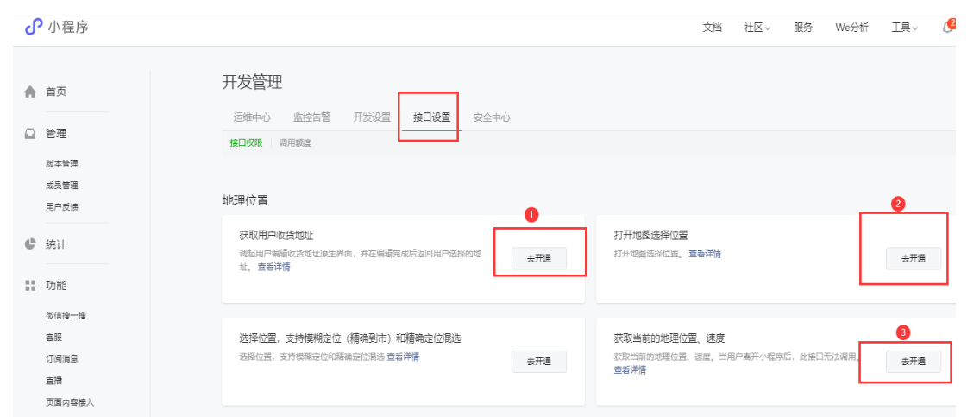Click 去开通 for 获取用户收货地址
Viewport: 980px width, 417px height.
click(538, 258)
